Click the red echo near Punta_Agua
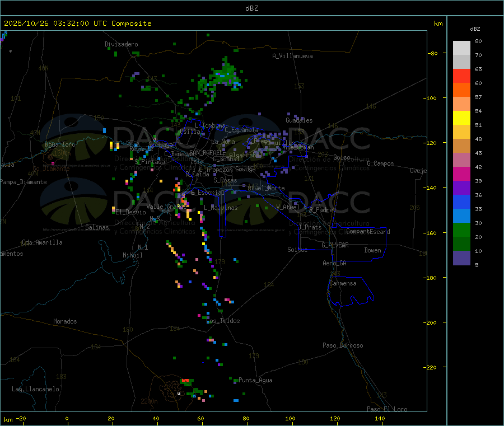 click(185, 381)
